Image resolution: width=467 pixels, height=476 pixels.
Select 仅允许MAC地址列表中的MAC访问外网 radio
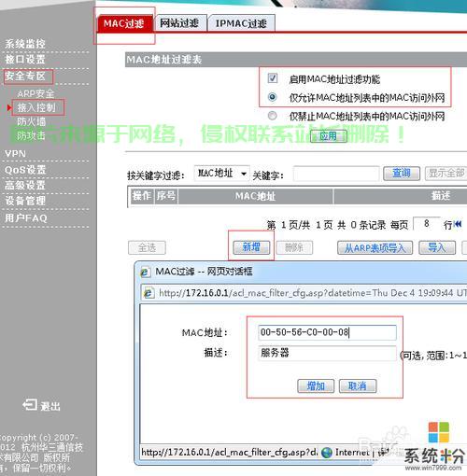tap(273, 97)
